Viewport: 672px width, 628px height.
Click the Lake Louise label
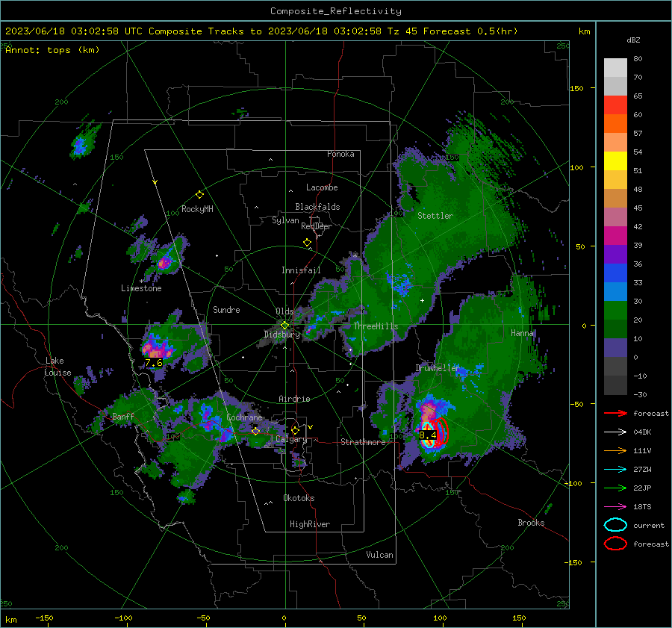tap(57, 367)
